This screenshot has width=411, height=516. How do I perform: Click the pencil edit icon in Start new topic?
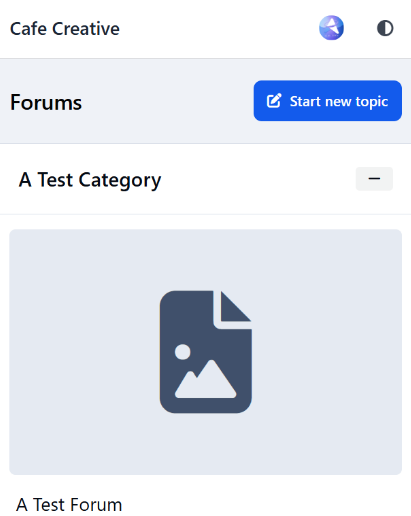pos(274,101)
